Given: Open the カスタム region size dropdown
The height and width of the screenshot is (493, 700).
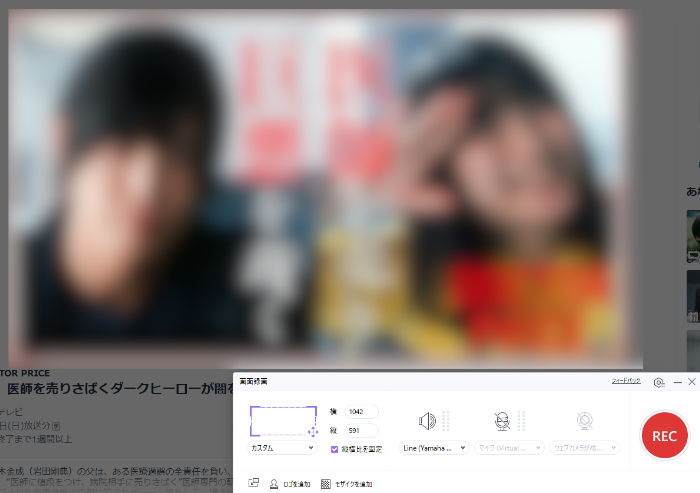Looking at the screenshot, I should 282,448.
